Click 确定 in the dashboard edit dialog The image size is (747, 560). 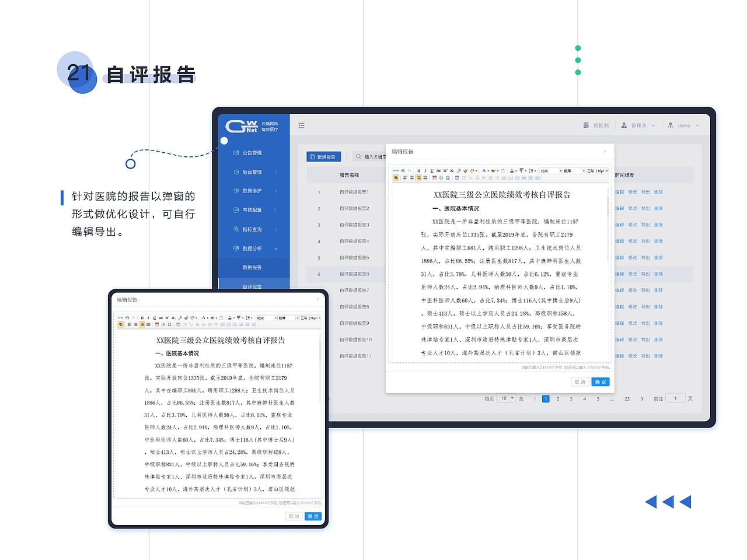click(x=600, y=381)
